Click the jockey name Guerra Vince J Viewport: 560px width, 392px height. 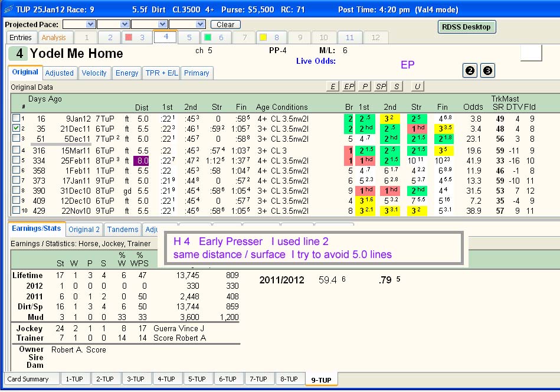tap(179, 328)
